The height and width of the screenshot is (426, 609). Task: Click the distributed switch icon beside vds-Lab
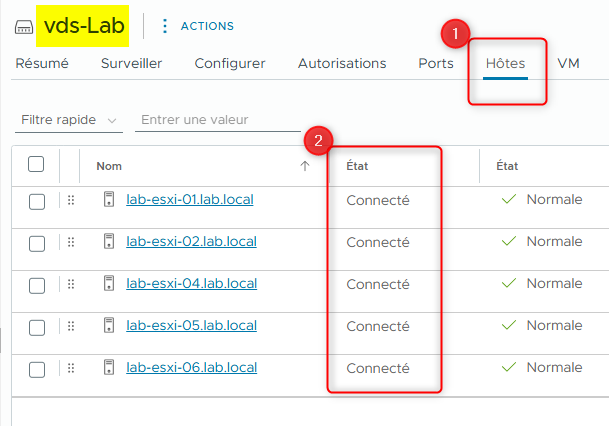[24, 27]
